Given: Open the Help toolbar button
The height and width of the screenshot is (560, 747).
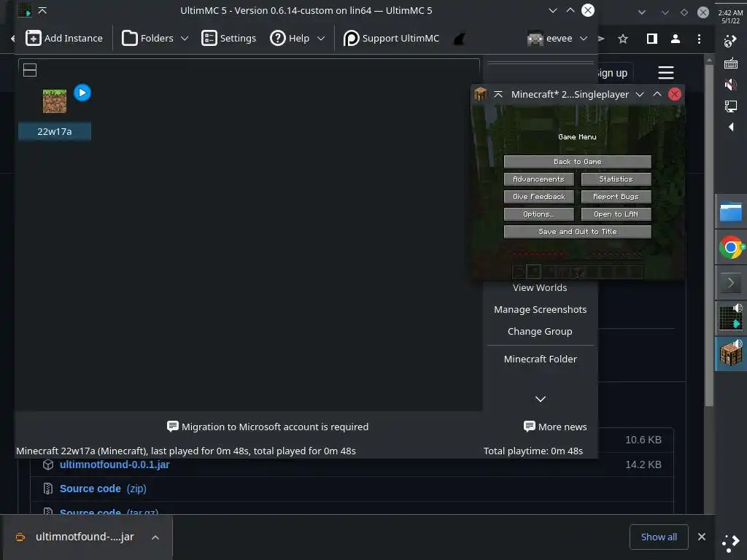Looking at the screenshot, I should 290,38.
